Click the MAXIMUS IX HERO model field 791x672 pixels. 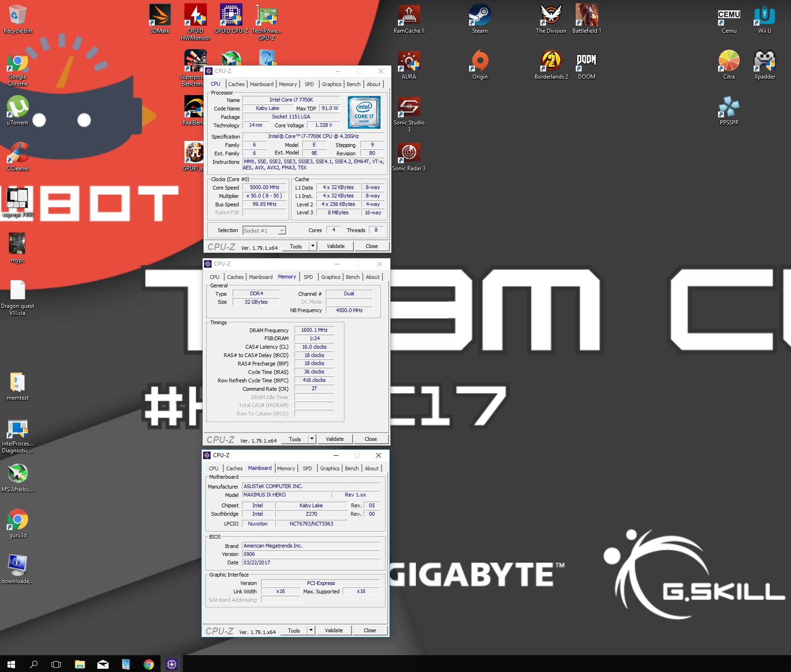tap(286, 495)
